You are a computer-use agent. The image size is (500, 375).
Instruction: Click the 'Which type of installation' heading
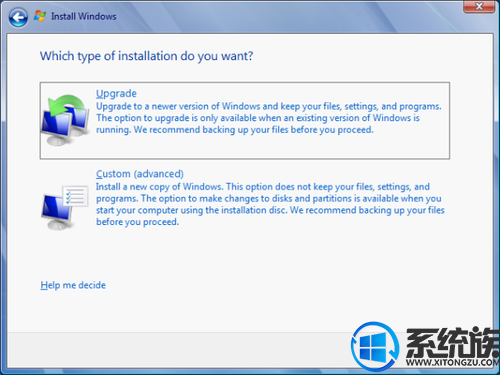coord(146,56)
